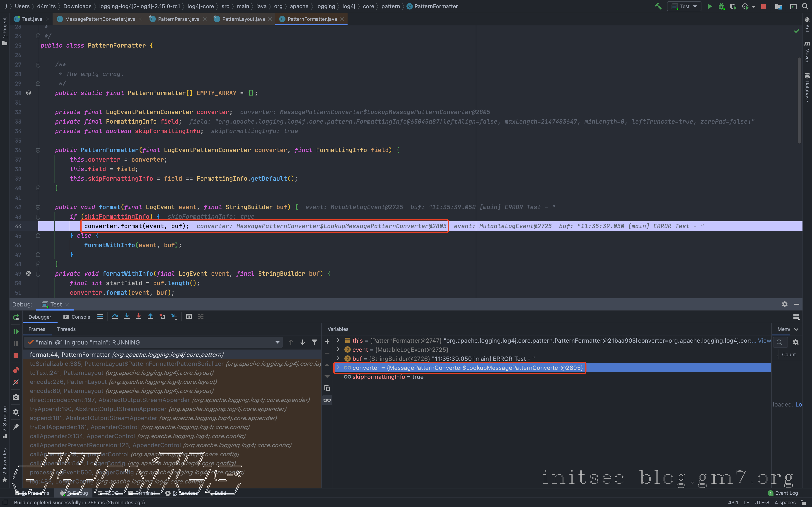Toggle Mute Breakpoints in debug sidebar

click(x=16, y=382)
